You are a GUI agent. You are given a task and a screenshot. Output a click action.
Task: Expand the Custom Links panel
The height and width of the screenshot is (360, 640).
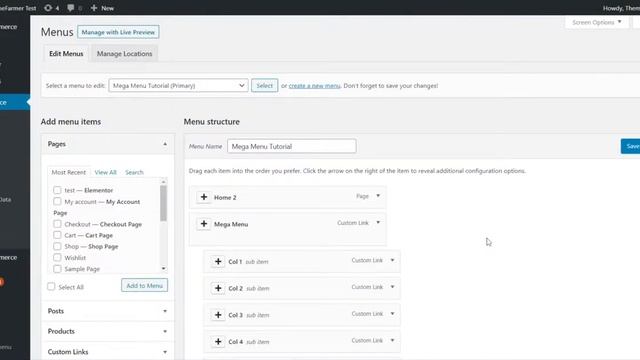(x=165, y=352)
